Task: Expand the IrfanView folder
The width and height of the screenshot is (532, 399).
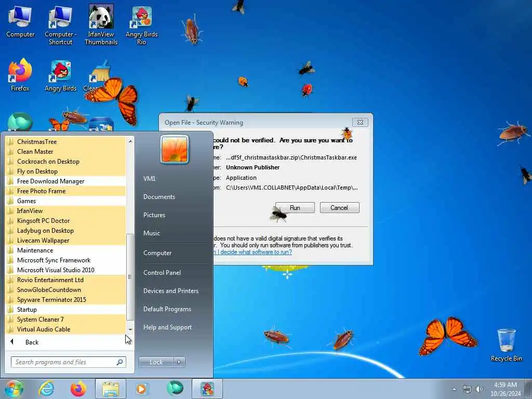Action: (x=66, y=210)
